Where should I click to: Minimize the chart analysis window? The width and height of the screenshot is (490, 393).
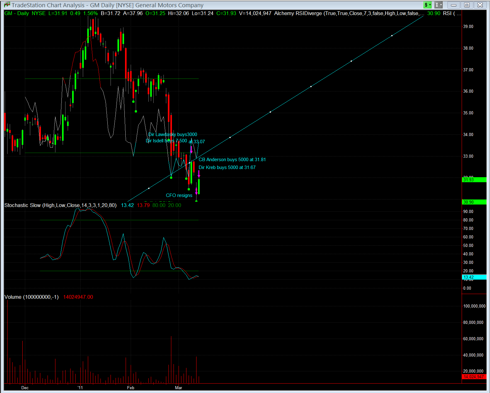(x=454, y=5)
